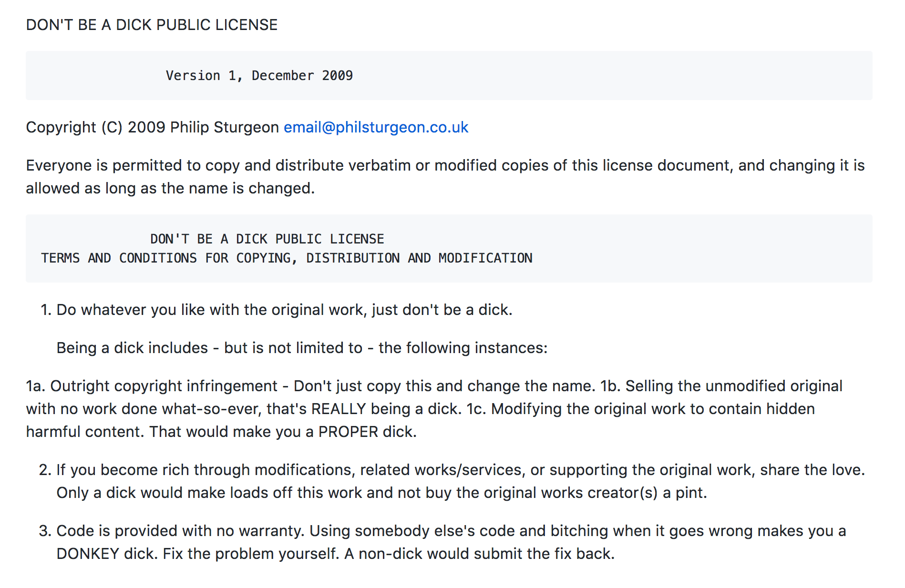The image size is (905, 588).
Task: Click list item 2 "If you become rich"
Action: tap(460, 470)
